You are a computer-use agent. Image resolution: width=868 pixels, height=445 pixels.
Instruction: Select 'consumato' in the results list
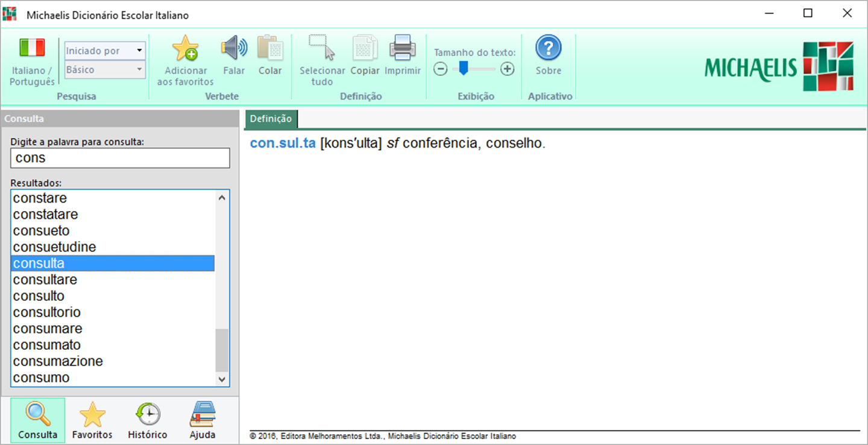(113, 345)
